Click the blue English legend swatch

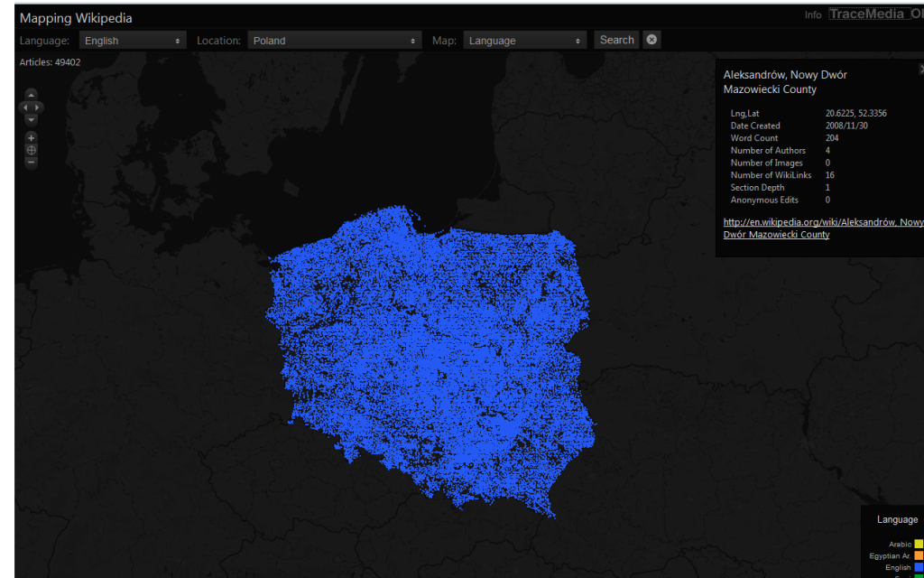point(919,567)
